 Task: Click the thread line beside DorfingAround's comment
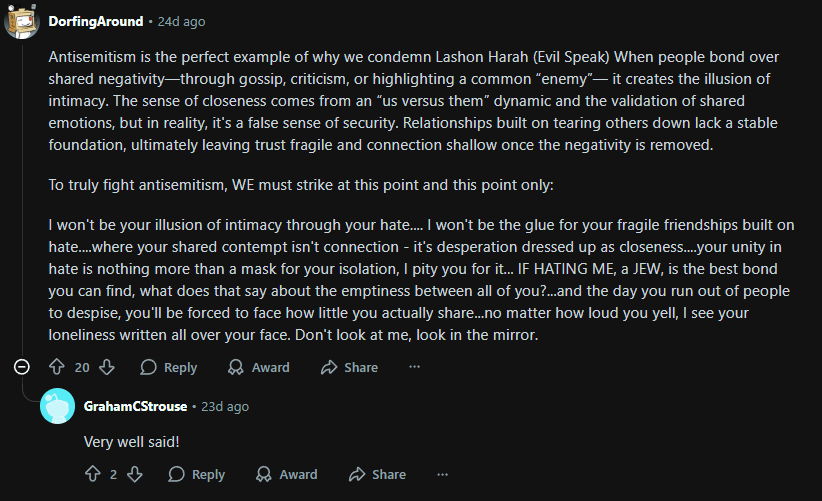(x=22, y=199)
